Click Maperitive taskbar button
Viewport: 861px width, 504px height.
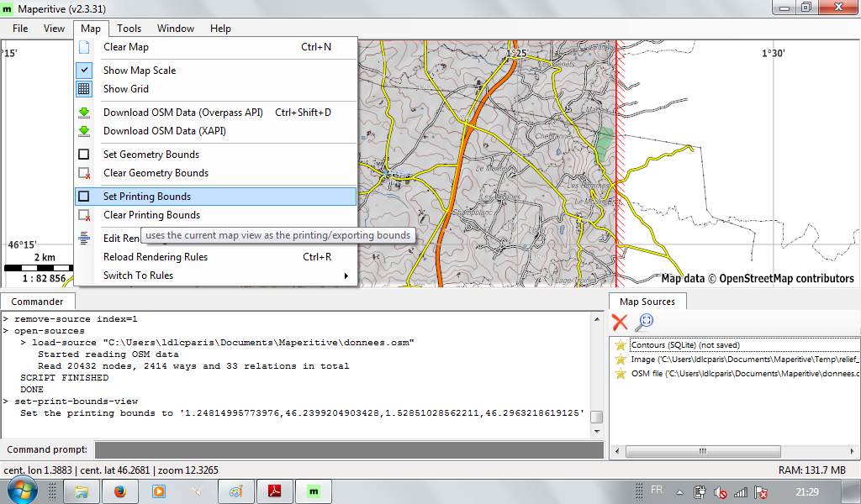click(314, 491)
